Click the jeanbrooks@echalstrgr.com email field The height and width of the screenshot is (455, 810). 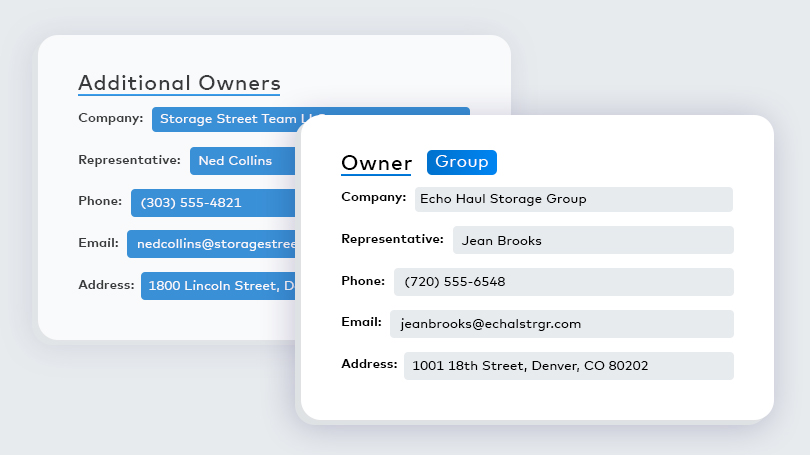tap(562, 324)
